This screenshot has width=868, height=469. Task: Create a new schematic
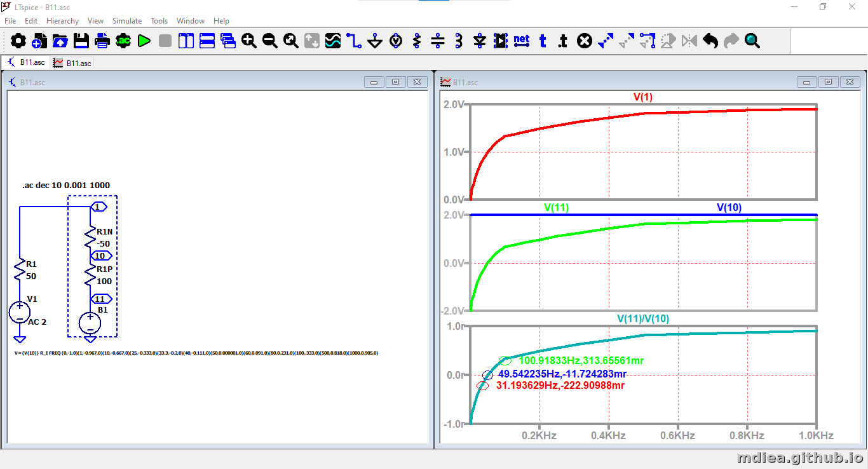click(x=39, y=41)
